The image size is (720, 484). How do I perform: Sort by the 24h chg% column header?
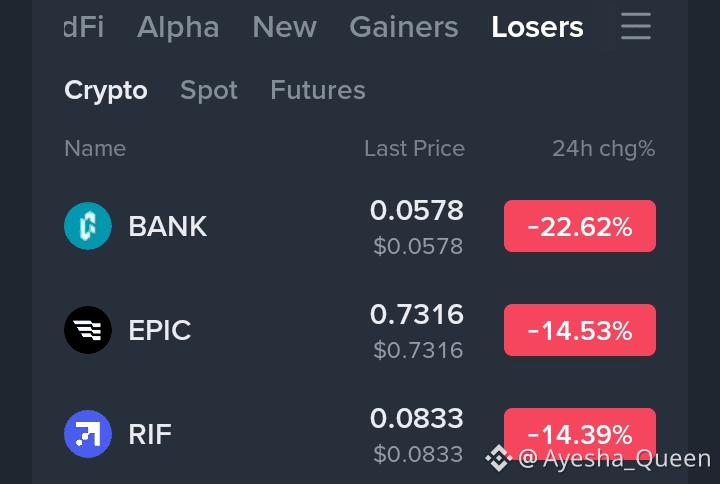pyautogui.click(x=603, y=149)
